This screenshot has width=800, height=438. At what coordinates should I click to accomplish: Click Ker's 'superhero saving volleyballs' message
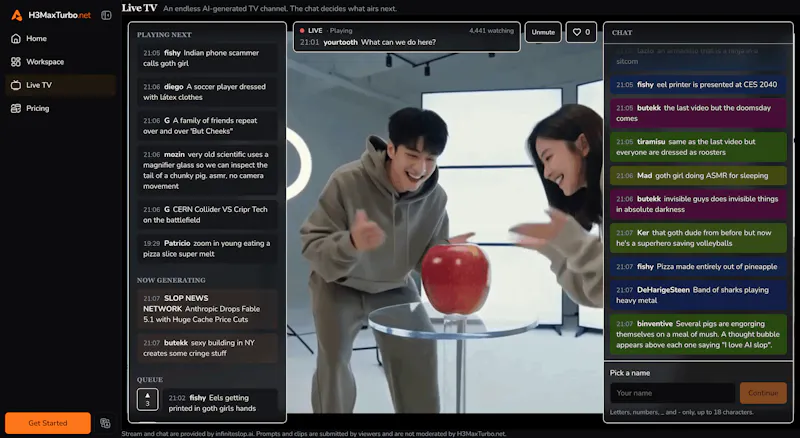(x=698, y=238)
